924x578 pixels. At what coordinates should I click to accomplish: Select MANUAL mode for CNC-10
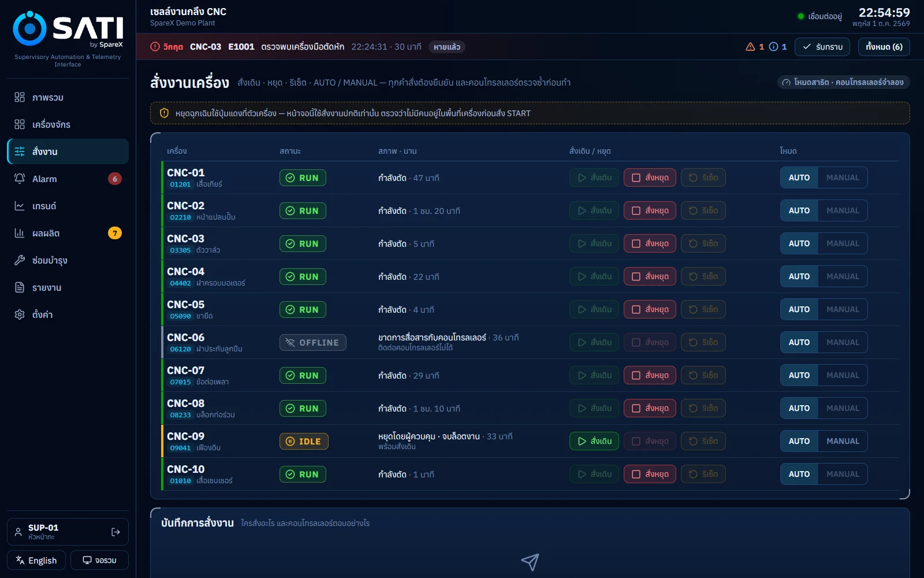click(x=843, y=474)
